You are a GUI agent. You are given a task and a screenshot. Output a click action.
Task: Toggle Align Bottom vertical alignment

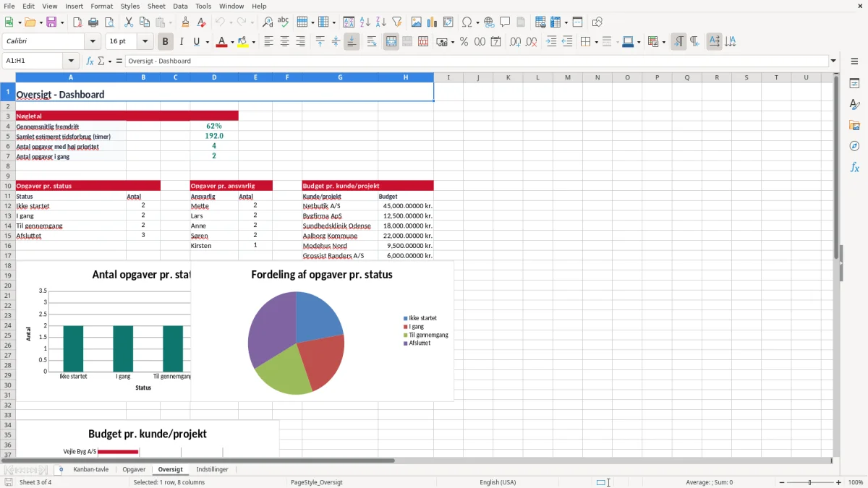point(352,42)
